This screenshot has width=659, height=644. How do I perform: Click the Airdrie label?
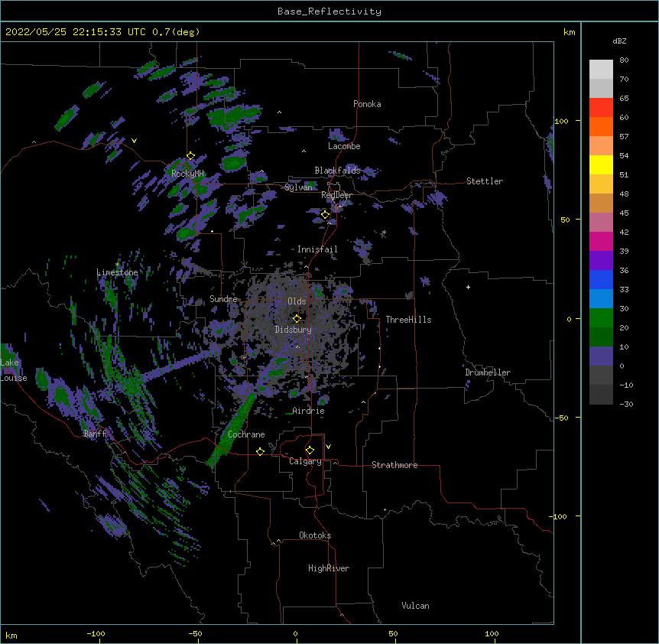click(x=309, y=411)
